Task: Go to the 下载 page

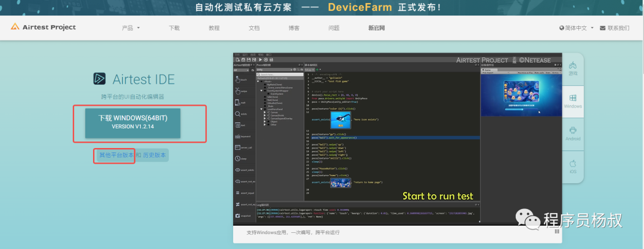Action: pos(174,28)
